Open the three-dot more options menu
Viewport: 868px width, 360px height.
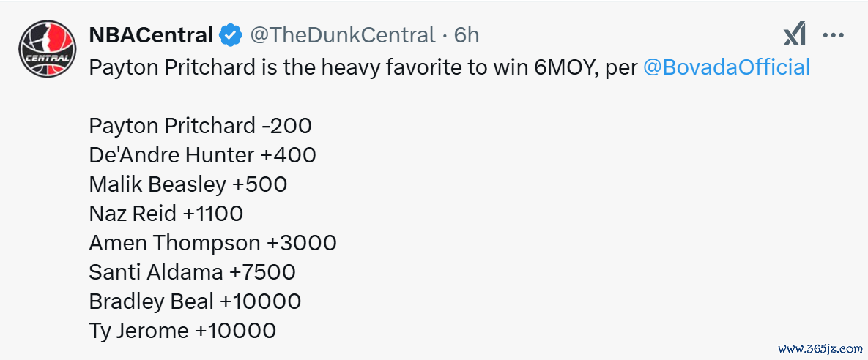[x=833, y=36]
